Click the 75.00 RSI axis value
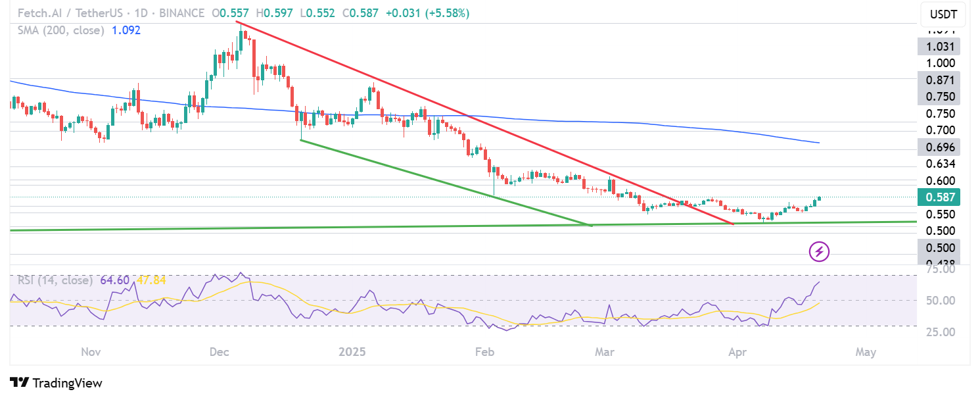 click(x=941, y=270)
